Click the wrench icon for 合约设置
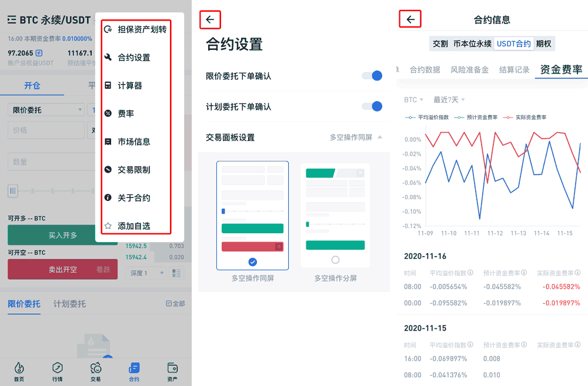This screenshot has width=588, height=386. pos(108,58)
